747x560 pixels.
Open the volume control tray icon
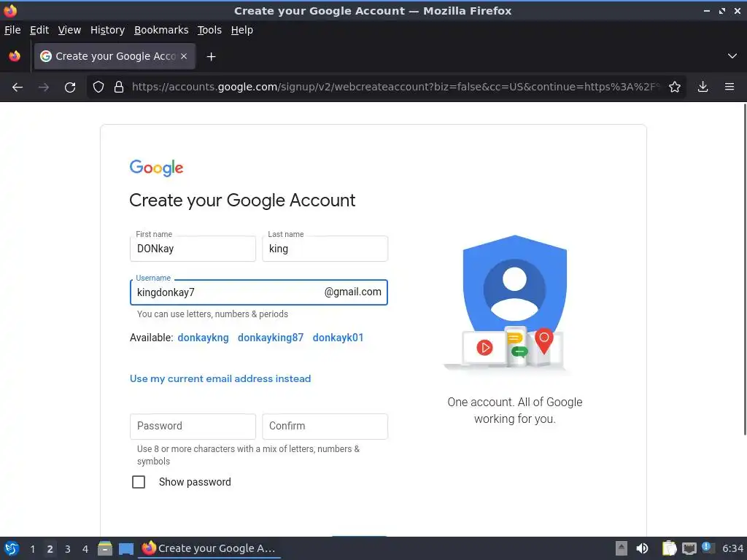tap(642, 548)
